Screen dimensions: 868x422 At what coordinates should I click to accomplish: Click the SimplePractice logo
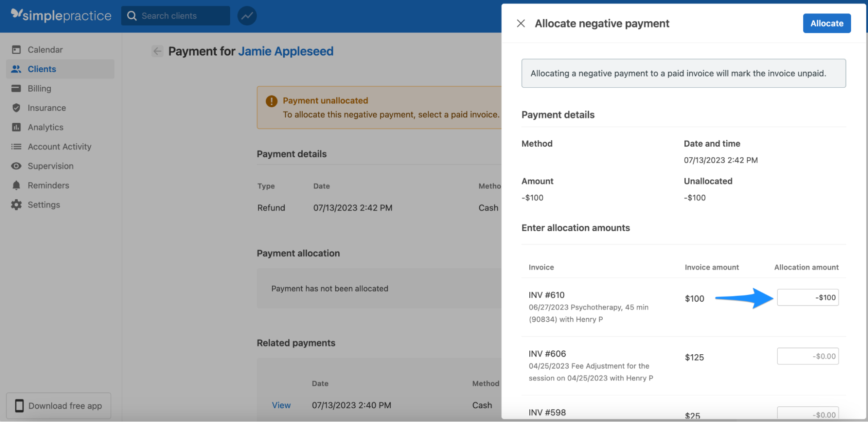(59, 15)
